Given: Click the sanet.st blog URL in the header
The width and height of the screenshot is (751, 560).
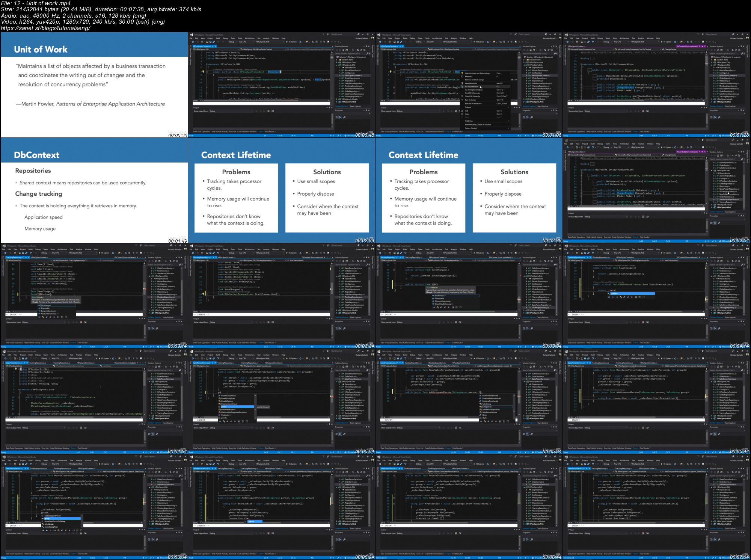Looking at the screenshot, I should point(45,28).
